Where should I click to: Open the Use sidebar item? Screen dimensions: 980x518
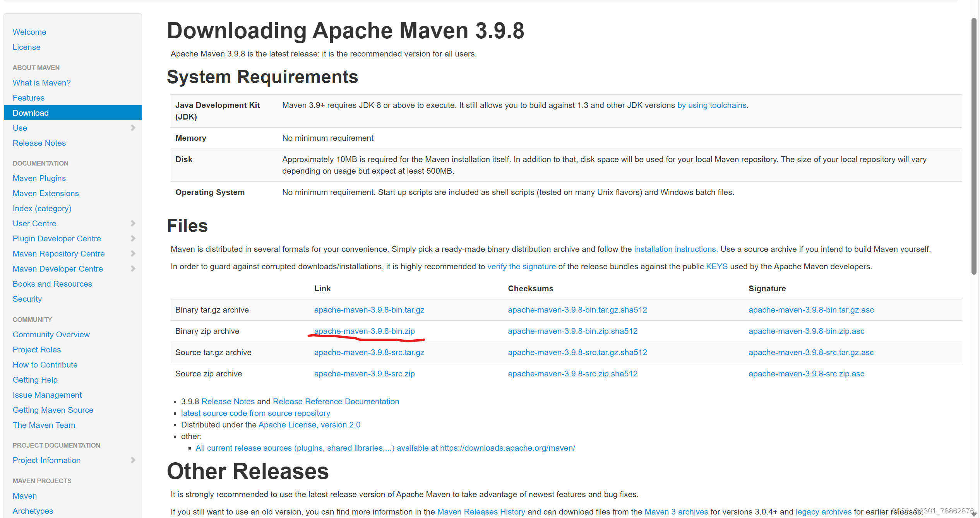[x=20, y=128]
